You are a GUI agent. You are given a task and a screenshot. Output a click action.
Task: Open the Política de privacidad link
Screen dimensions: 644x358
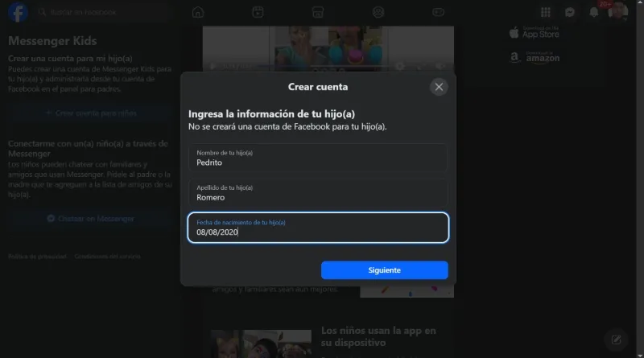[37, 257]
